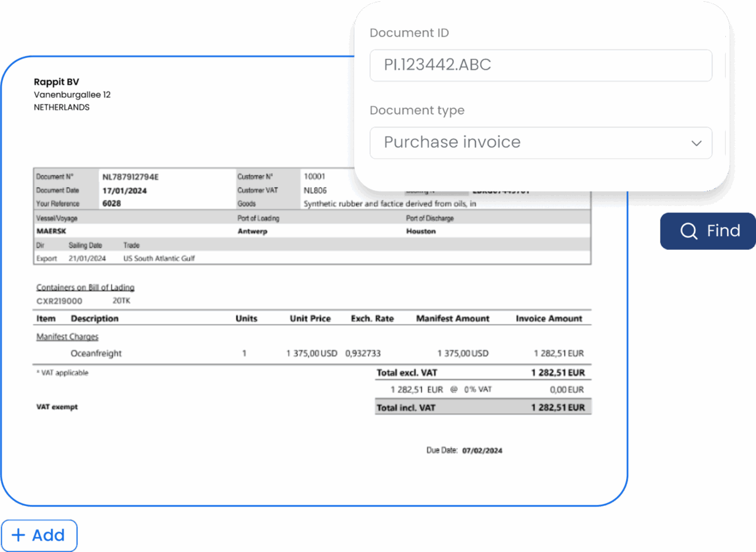This screenshot has height=552, width=756.
Task: Click the Document ID input field
Action: click(x=540, y=66)
